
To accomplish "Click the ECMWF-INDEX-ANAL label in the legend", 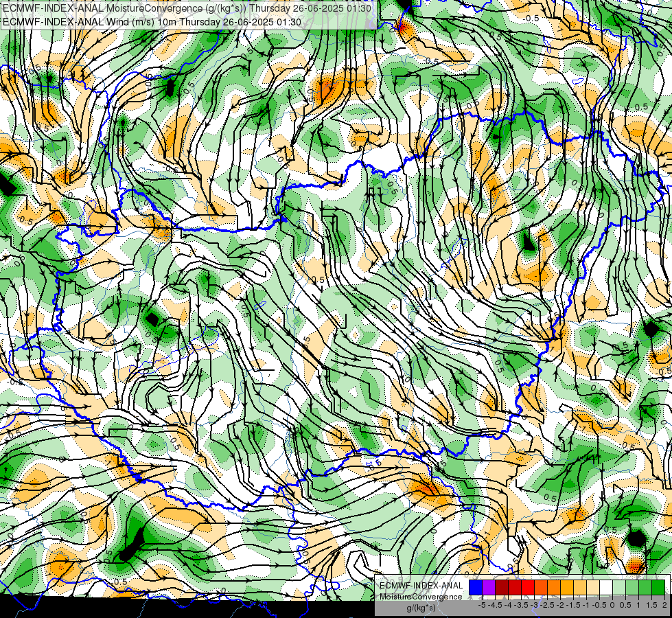I will pos(421,586).
